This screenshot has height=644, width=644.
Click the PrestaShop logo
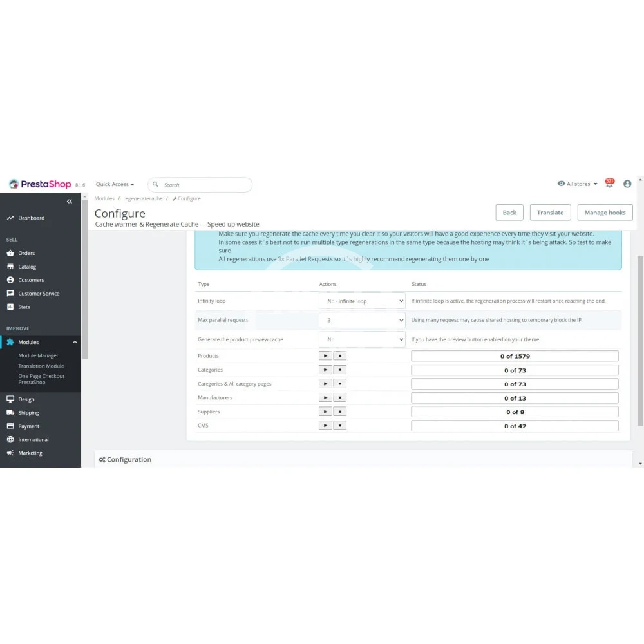(40, 184)
